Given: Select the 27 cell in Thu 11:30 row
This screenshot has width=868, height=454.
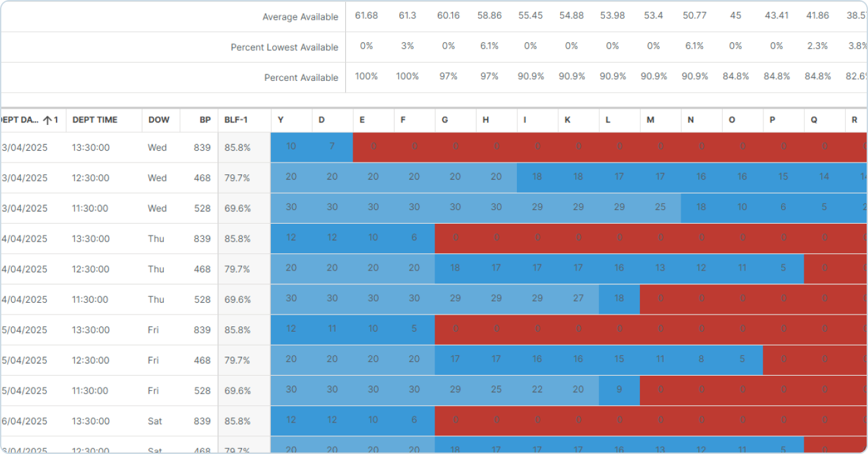Looking at the screenshot, I should pos(578,298).
